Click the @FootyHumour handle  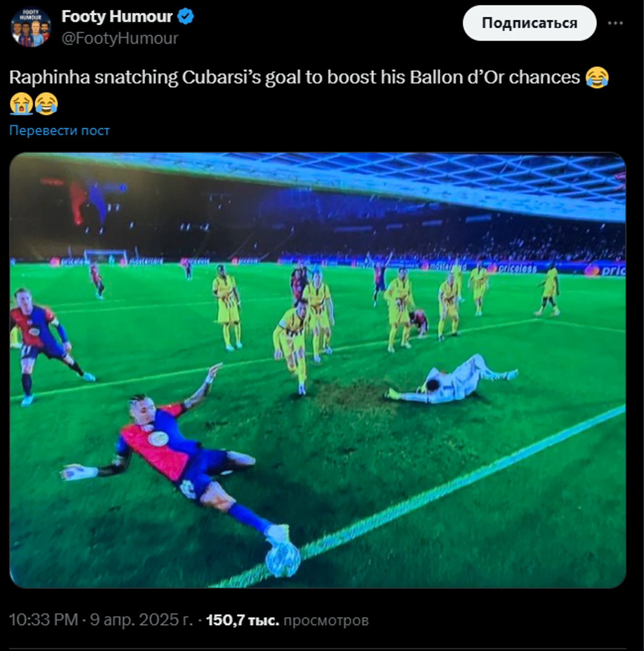(x=120, y=38)
